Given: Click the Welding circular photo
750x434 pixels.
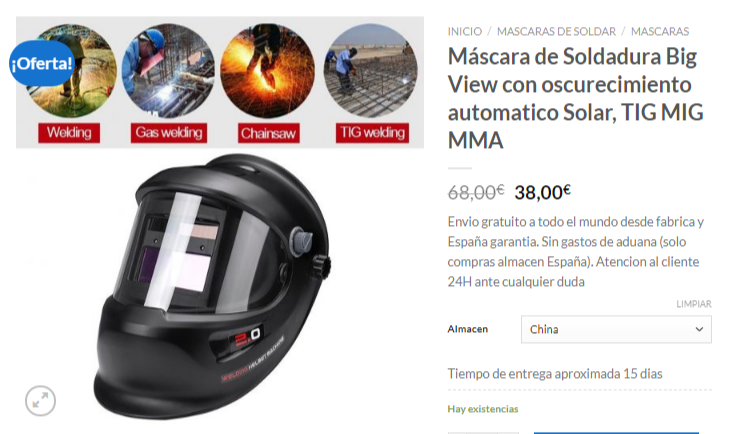Looking at the screenshot, I should pyautogui.click(x=70, y=70).
